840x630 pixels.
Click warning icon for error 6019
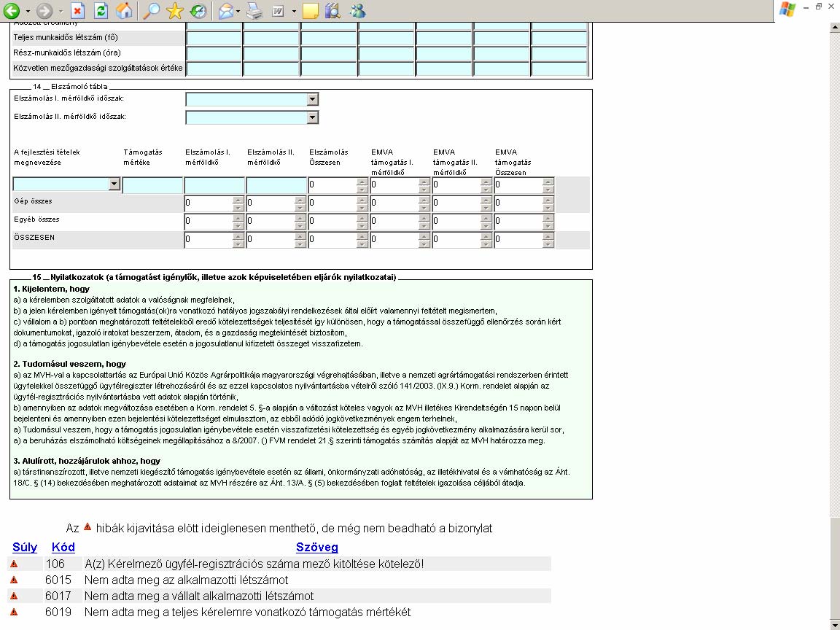pyautogui.click(x=14, y=612)
